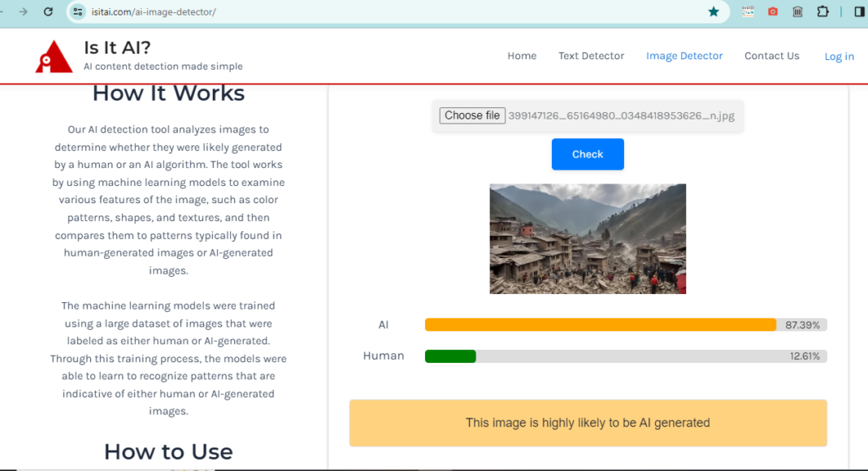Screen dimensions: 868x471
Task: Switch to the Text Detector page
Action: [x=591, y=55]
